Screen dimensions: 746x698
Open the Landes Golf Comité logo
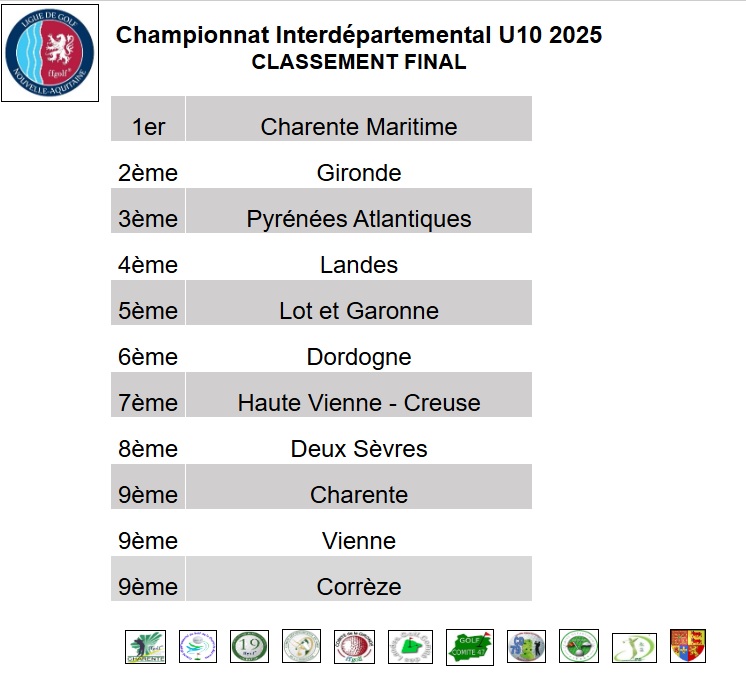click(410, 647)
